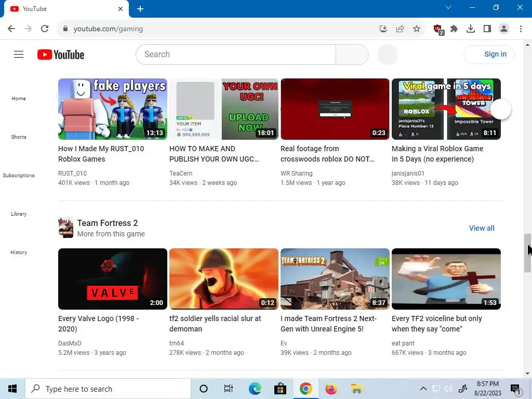Open Library from the sidebar
This screenshot has height=399, width=532.
point(19,214)
